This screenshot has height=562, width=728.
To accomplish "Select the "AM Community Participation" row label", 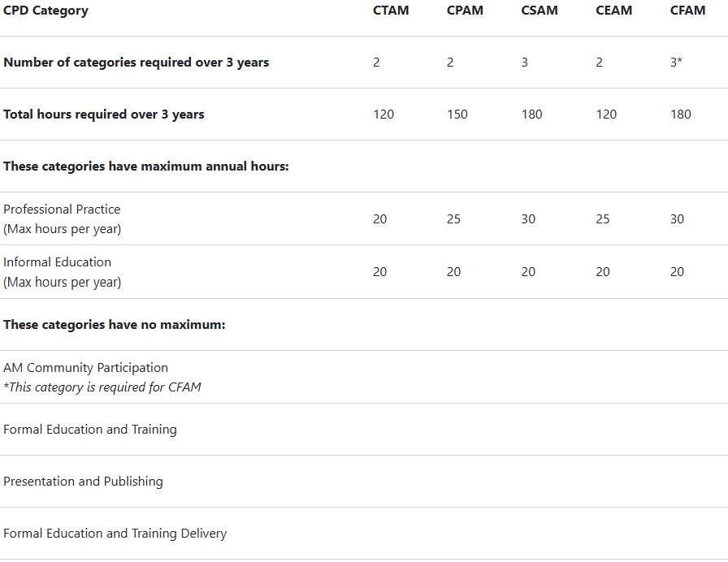I will point(85,368).
